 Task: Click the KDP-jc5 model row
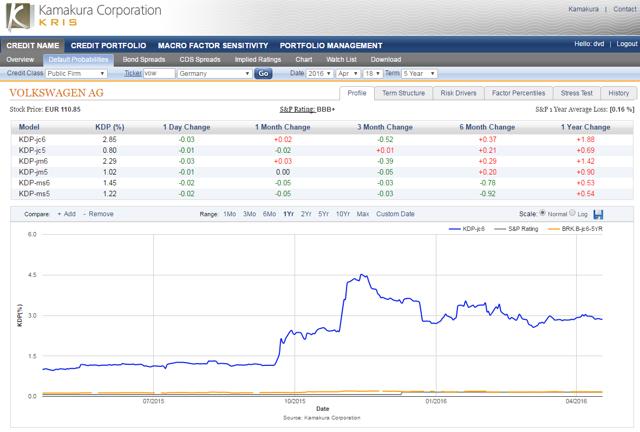coord(322,150)
